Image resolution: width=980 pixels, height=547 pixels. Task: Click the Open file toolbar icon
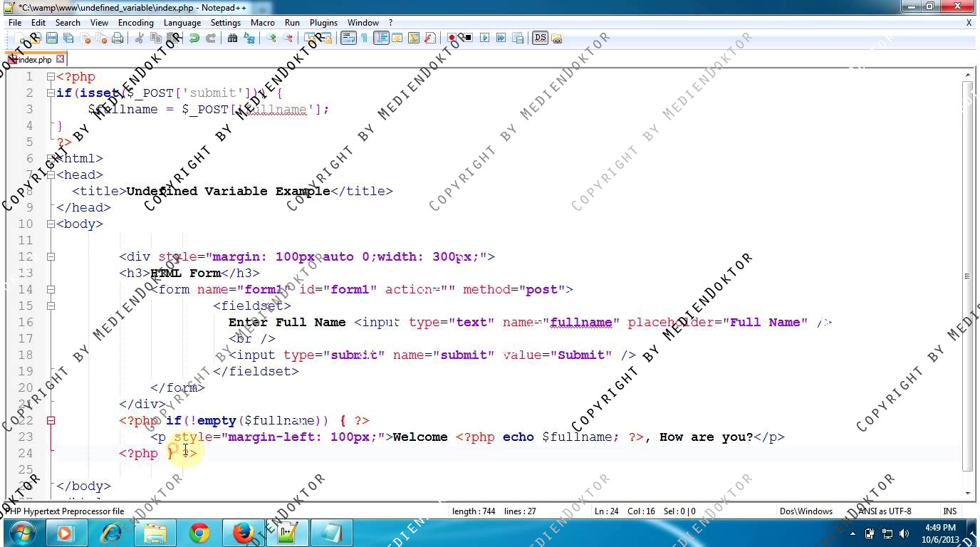[x=35, y=38]
